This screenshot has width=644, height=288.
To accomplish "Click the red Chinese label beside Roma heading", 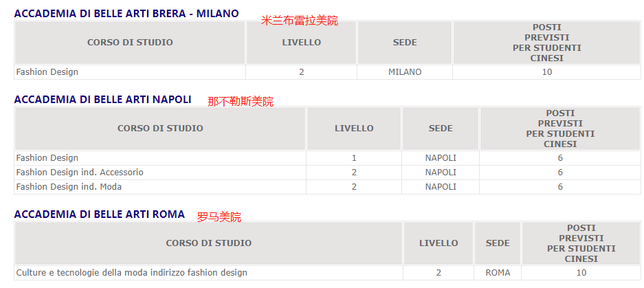I will point(219,217).
